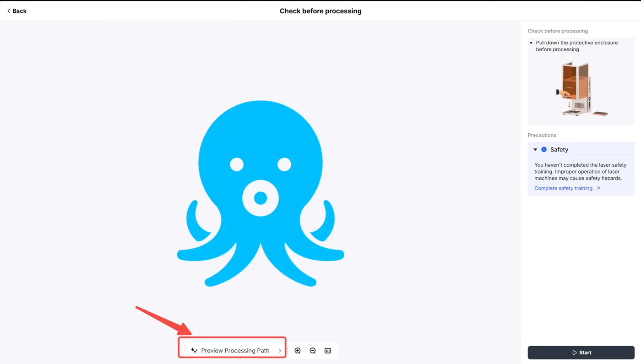Click the path icon beside Preview Processing Path
Screen dimensions: 641x364
tap(194, 350)
